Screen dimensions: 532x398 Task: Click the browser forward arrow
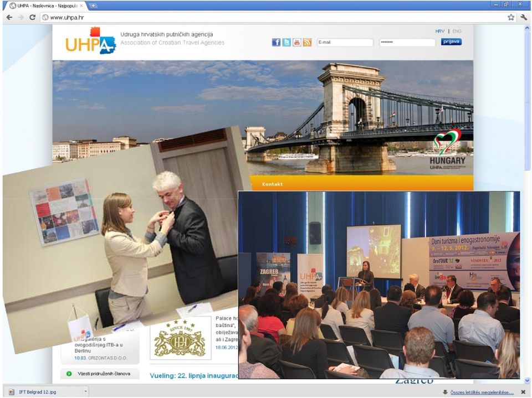21,17
